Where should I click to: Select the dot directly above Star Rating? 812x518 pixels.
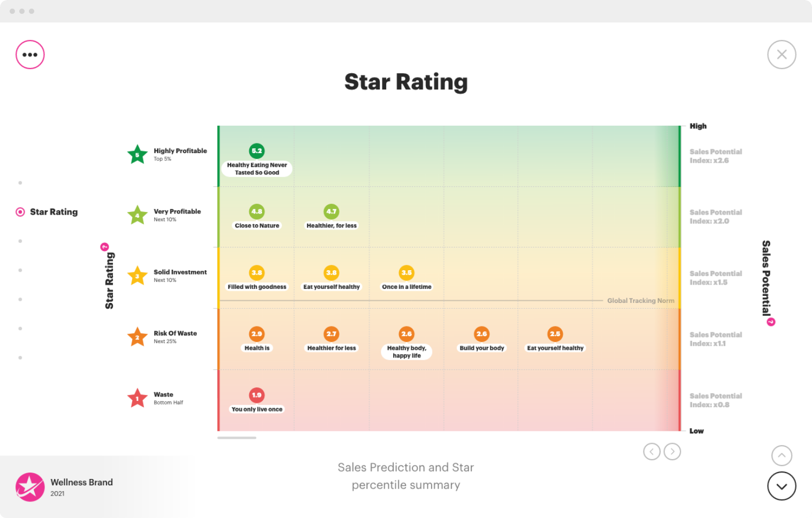(x=20, y=182)
